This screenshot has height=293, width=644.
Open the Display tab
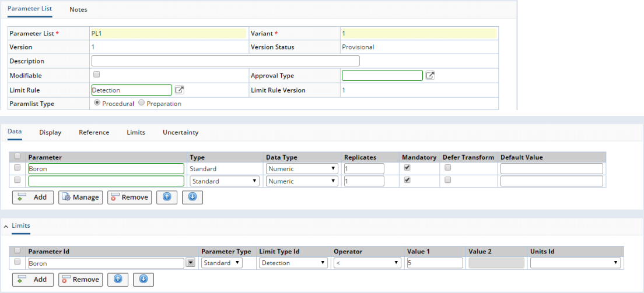point(50,132)
